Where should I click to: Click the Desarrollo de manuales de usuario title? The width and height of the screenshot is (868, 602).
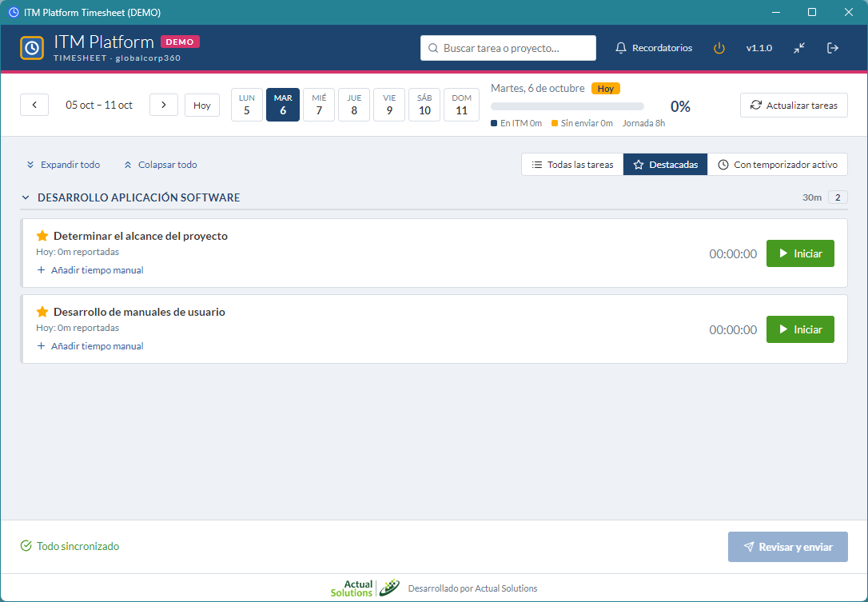point(140,312)
